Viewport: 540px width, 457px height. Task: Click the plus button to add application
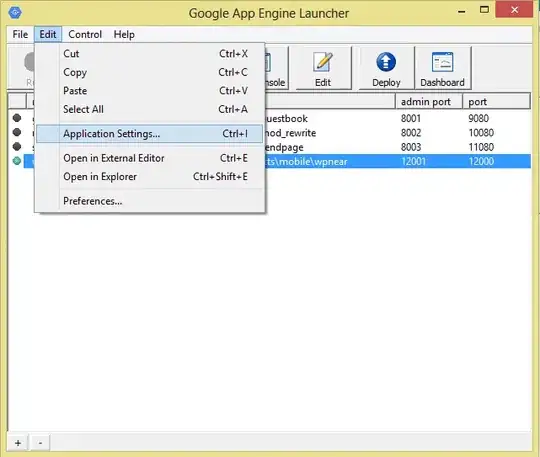tap(18, 443)
